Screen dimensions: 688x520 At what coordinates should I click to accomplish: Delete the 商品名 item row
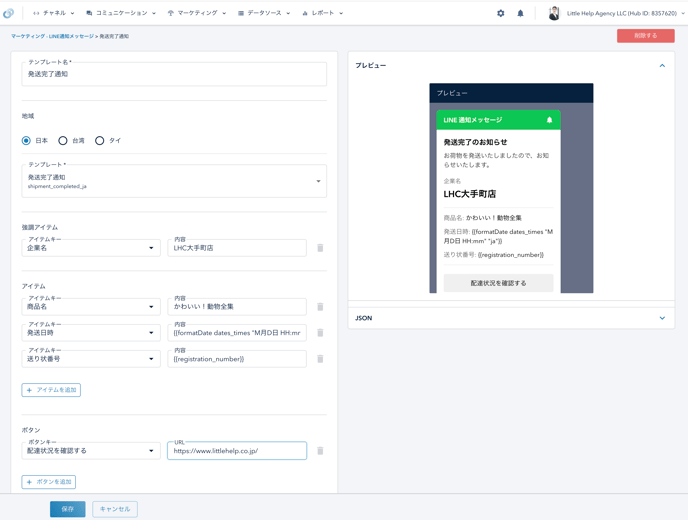point(320,307)
